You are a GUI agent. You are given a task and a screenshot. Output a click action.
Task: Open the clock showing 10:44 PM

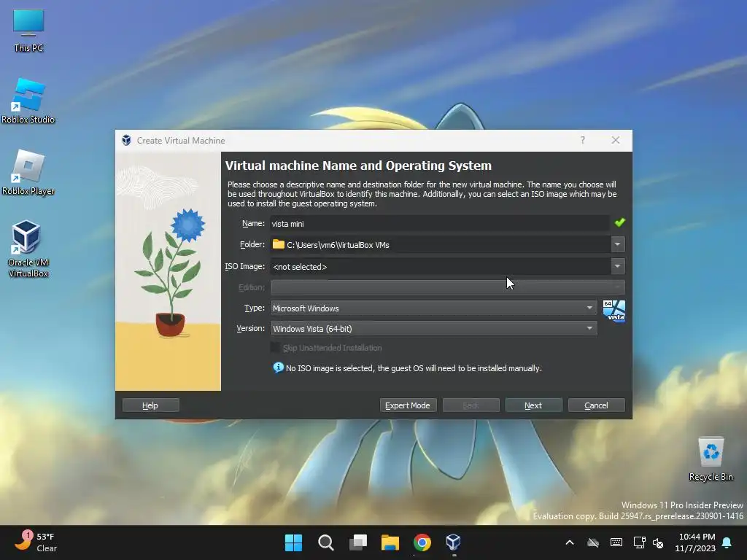click(x=695, y=542)
